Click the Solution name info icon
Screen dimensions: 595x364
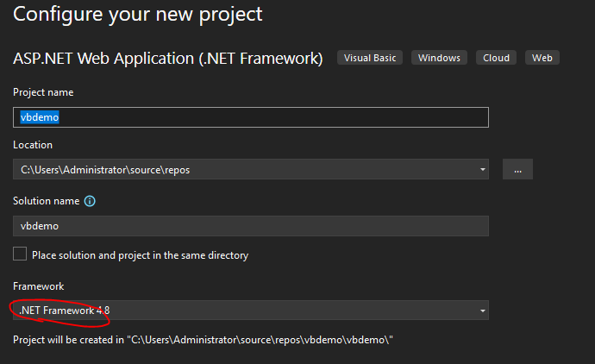pos(90,201)
